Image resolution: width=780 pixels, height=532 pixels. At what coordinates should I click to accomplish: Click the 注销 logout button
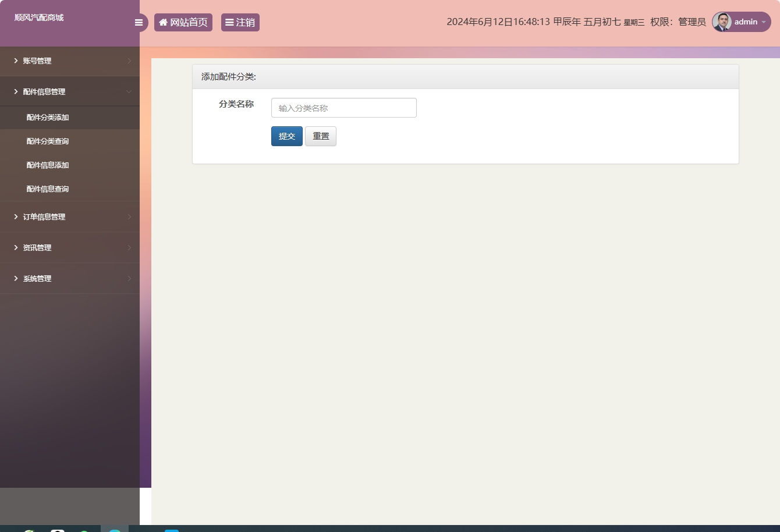tap(240, 22)
